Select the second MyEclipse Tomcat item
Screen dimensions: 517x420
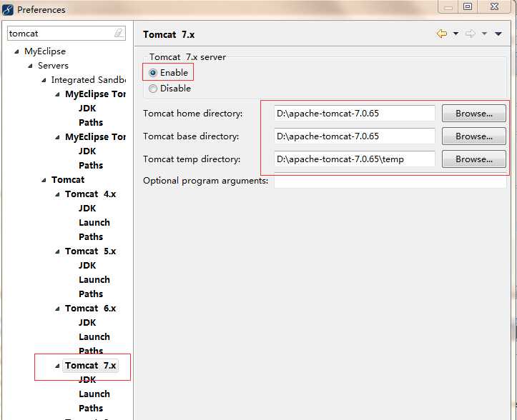point(95,137)
